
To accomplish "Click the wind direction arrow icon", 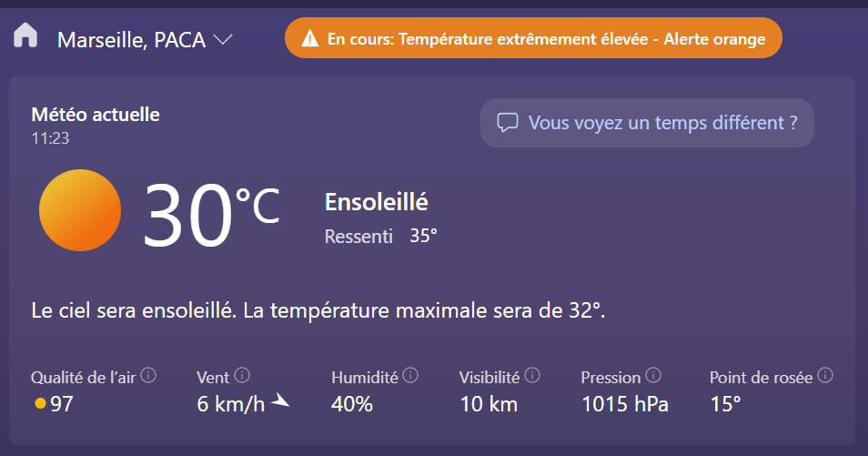I will 280,400.
